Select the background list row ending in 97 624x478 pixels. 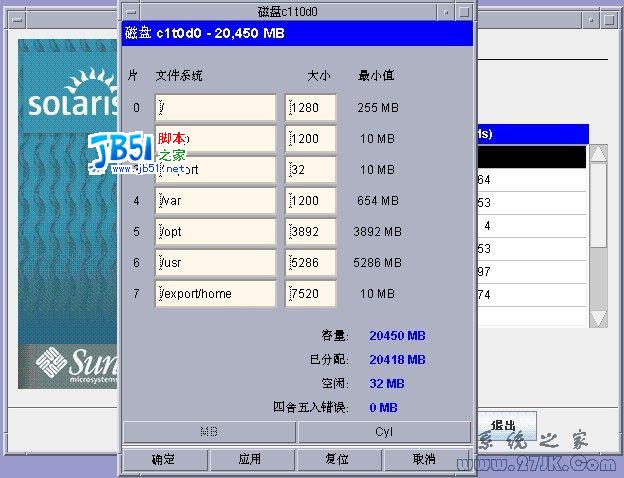pyautogui.click(x=532, y=272)
